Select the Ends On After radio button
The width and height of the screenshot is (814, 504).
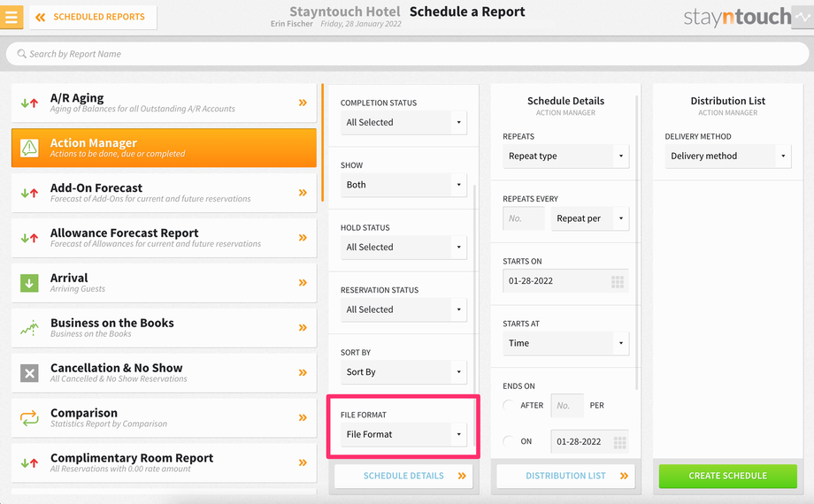[509, 405]
